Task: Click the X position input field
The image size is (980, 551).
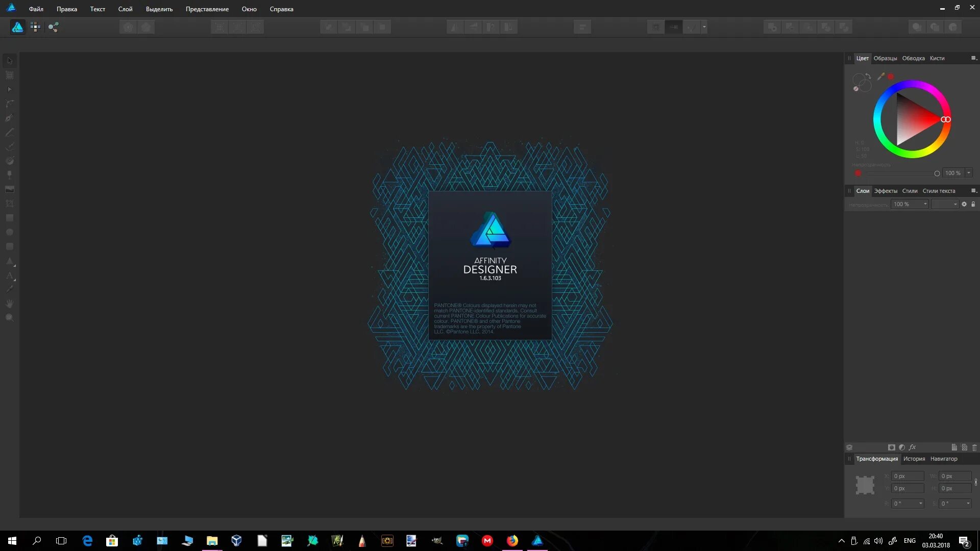Action: tap(907, 476)
